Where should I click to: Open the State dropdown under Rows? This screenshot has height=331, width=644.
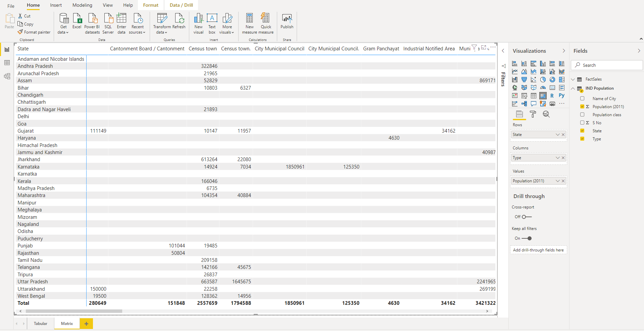pos(557,134)
